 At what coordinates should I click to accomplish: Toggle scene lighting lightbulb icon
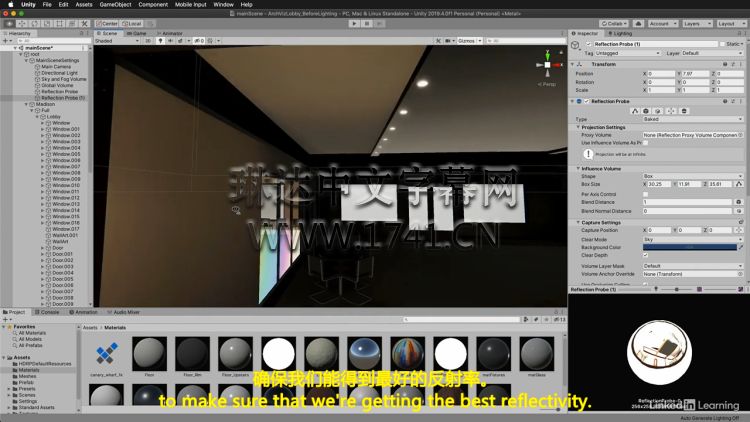pyautogui.click(x=161, y=41)
